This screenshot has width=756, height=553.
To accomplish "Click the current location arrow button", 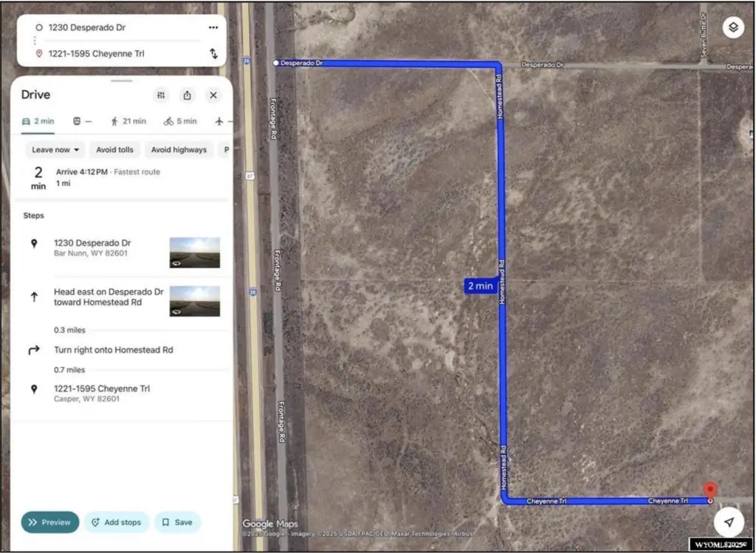I will point(729,522).
